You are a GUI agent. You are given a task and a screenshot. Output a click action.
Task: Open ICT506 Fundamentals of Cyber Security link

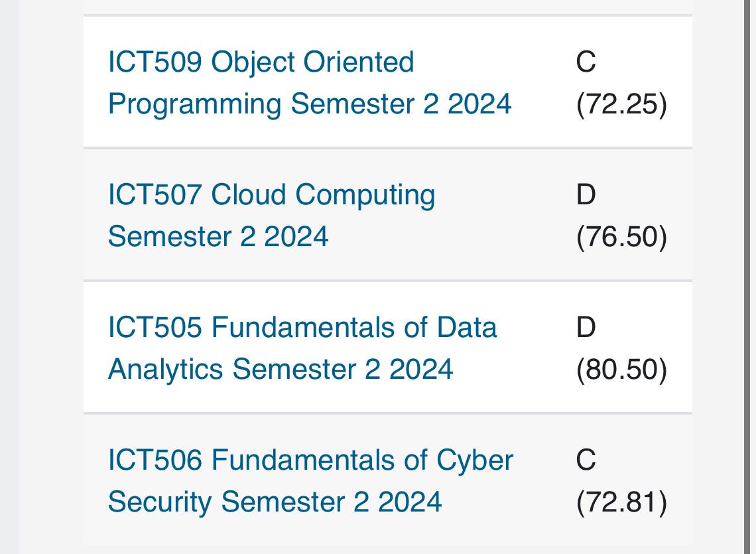click(x=310, y=480)
